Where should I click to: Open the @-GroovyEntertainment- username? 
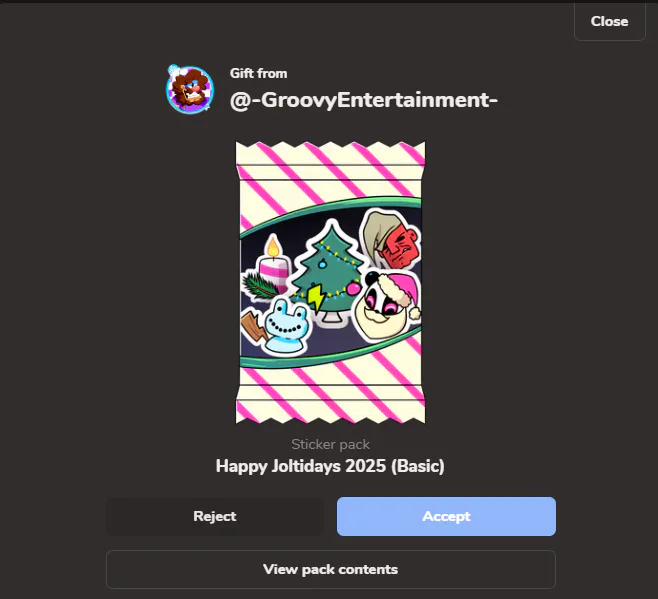coord(363,100)
